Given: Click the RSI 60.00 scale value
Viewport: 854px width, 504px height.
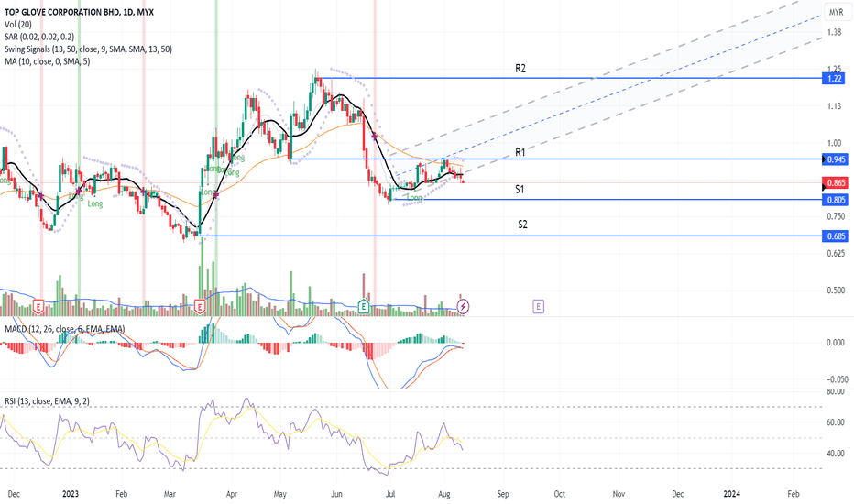Looking at the screenshot, I should tap(836, 422).
